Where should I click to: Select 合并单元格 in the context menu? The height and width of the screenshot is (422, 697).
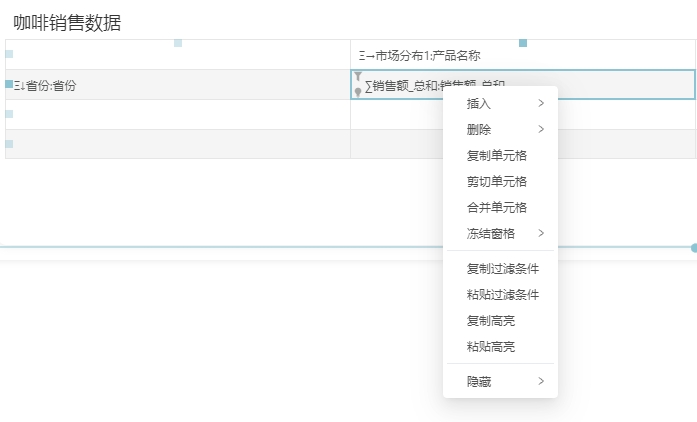(497, 207)
